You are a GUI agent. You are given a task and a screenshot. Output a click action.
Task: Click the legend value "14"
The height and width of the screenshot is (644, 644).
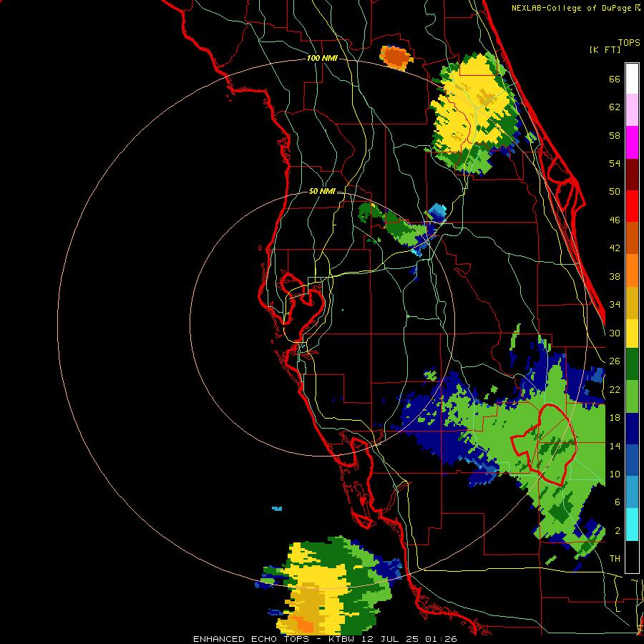[x=615, y=446]
